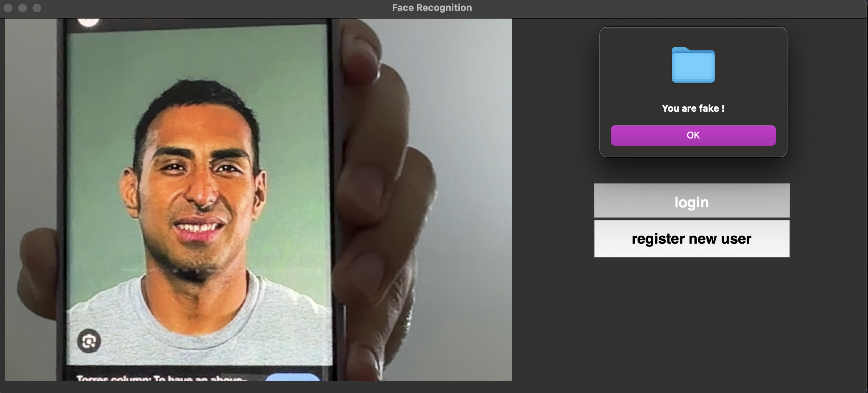This screenshot has width=868, height=393.
Task: Click the blue rounded button on phone bottom
Action: point(293,377)
